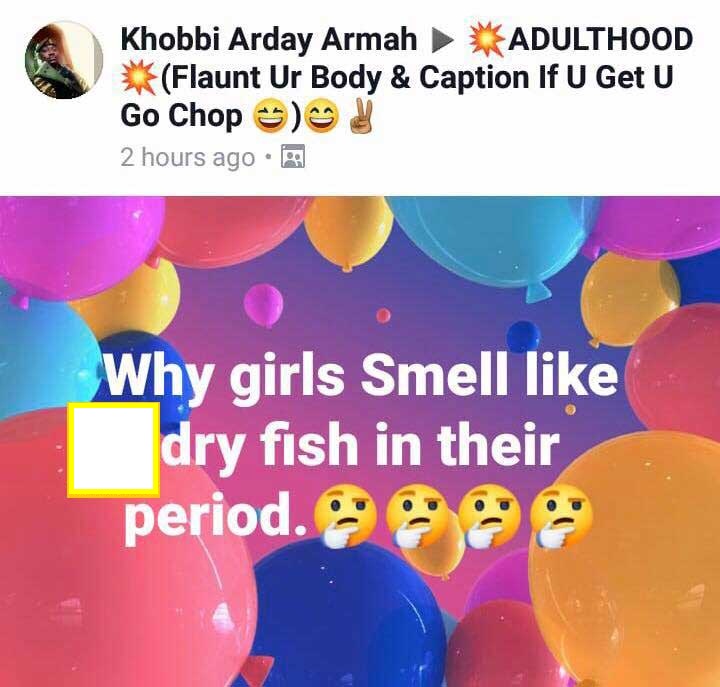Click the group members audience icon
720x687 pixels.
tap(293, 156)
